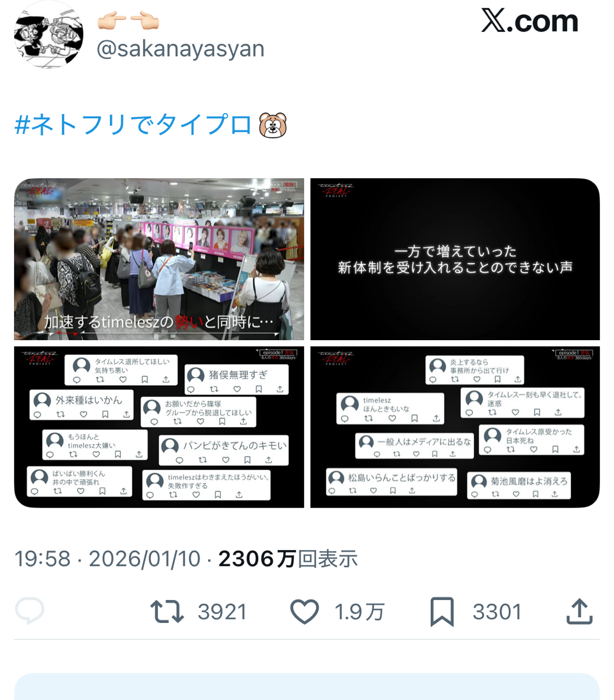Bookmark this post with the bookmark icon

click(x=442, y=611)
